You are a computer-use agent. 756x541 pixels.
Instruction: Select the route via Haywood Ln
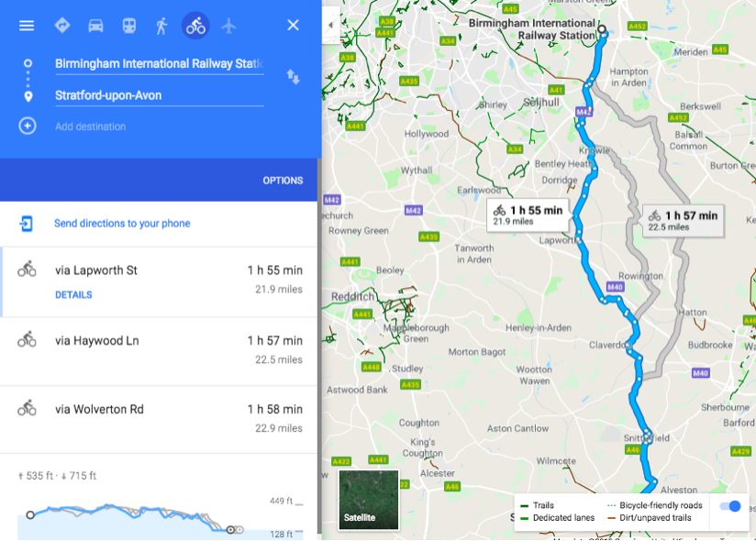[x=96, y=339]
